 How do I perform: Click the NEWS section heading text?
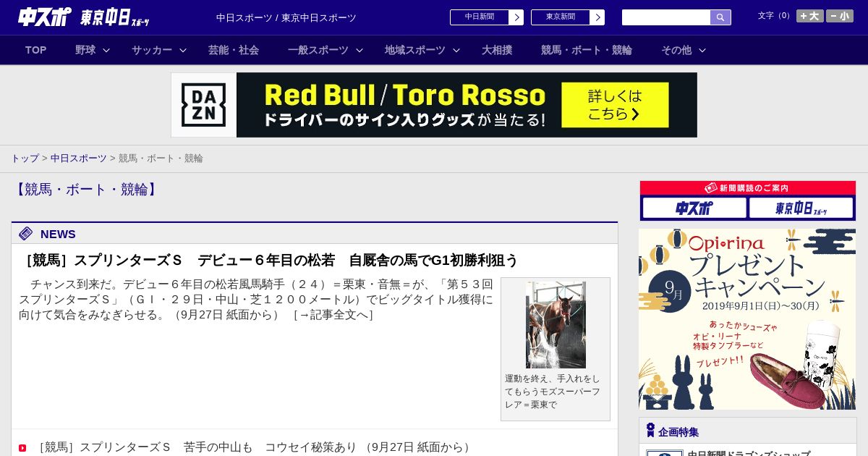pyautogui.click(x=58, y=234)
